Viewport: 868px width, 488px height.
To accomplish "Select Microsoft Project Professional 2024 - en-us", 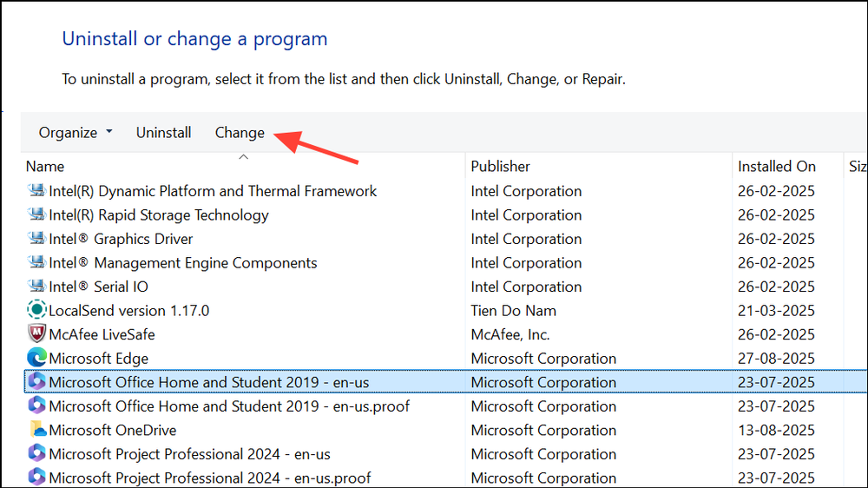I will (189, 453).
